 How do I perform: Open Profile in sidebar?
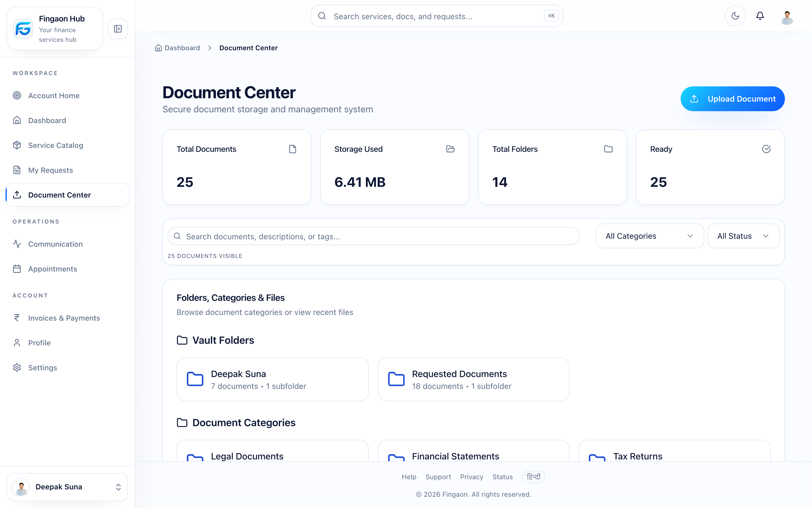point(67,343)
